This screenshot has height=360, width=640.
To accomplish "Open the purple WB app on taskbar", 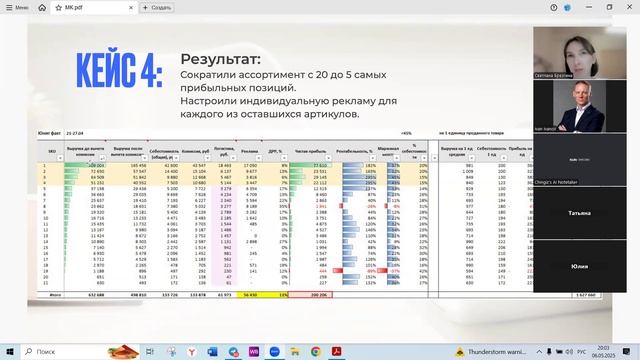I will point(254,351).
